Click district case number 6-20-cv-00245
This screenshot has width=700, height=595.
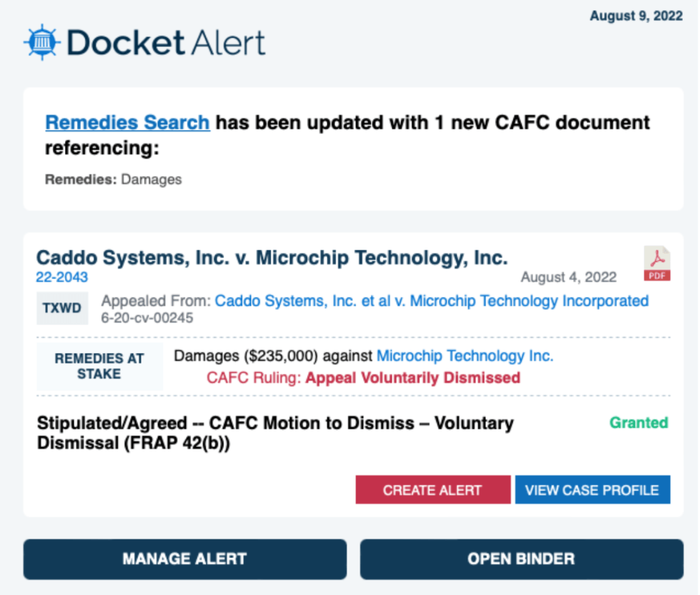[x=147, y=318]
